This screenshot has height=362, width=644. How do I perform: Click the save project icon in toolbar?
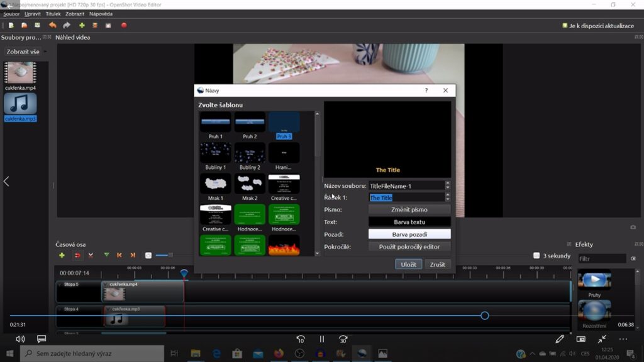pos(38,26)
